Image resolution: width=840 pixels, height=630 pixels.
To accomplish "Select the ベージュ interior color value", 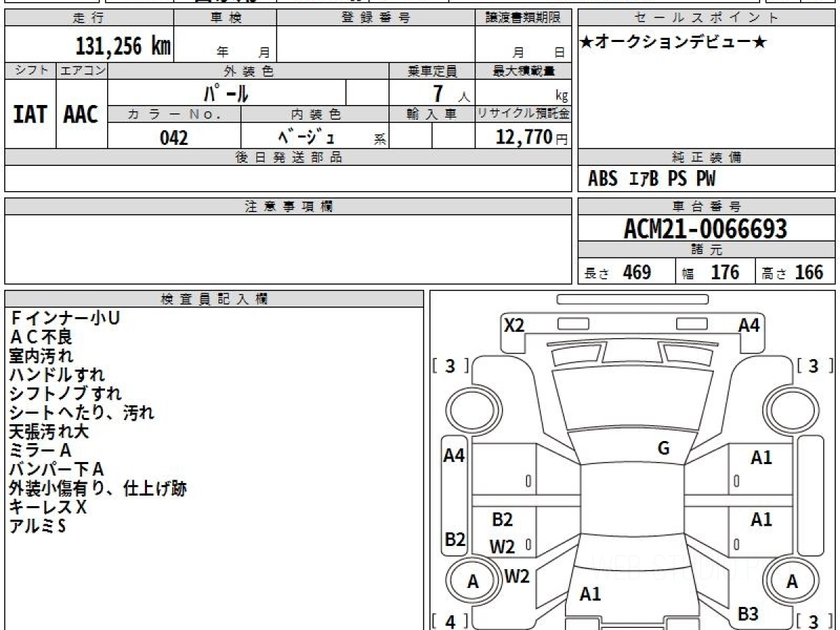I will point(308,136).
